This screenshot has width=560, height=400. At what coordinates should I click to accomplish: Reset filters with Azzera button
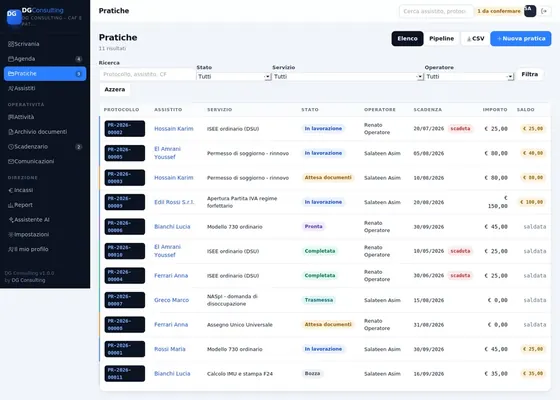coord(115,89)
